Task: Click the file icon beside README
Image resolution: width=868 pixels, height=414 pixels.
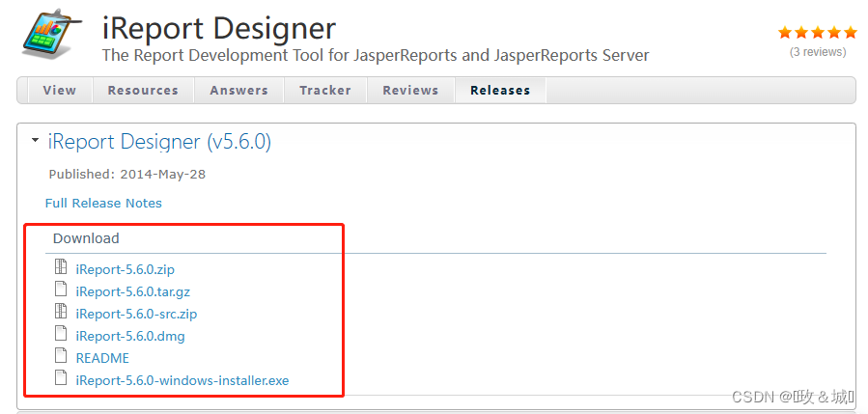Action: (x=61, y=355)
